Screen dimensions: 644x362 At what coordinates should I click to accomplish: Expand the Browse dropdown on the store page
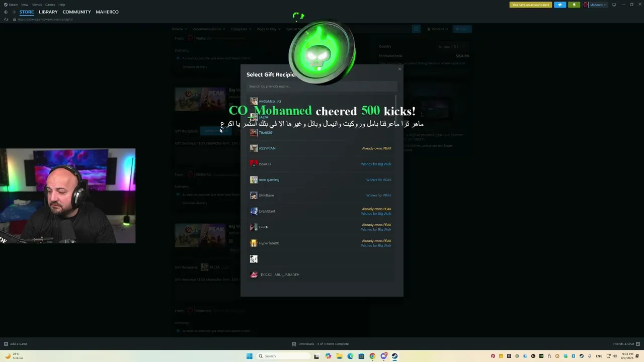pyautogui.click(x=178, y=29)
